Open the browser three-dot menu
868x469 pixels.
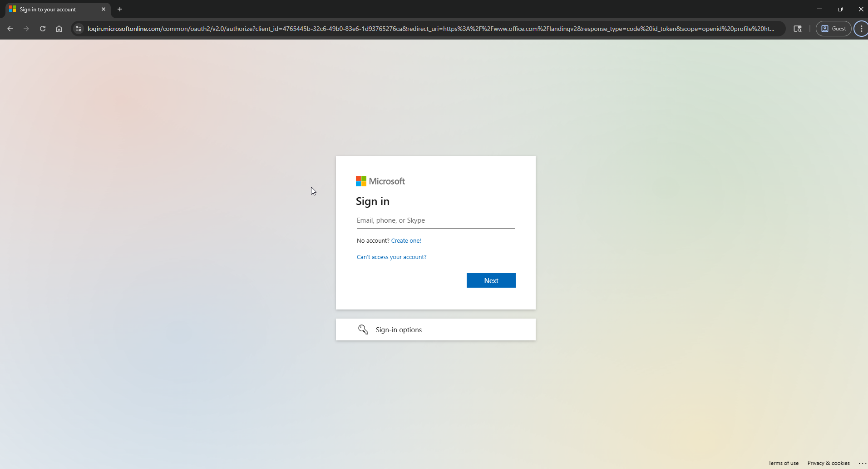click(861, 29)
